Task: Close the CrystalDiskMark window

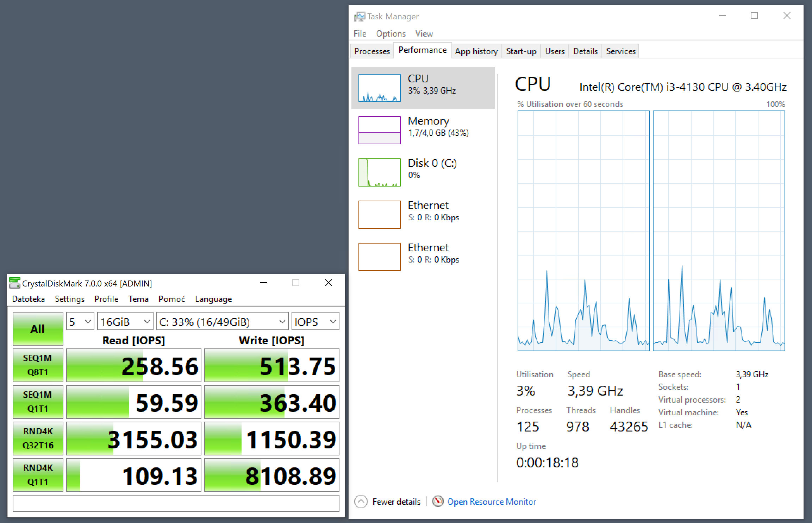Action: tap(329, 283)
